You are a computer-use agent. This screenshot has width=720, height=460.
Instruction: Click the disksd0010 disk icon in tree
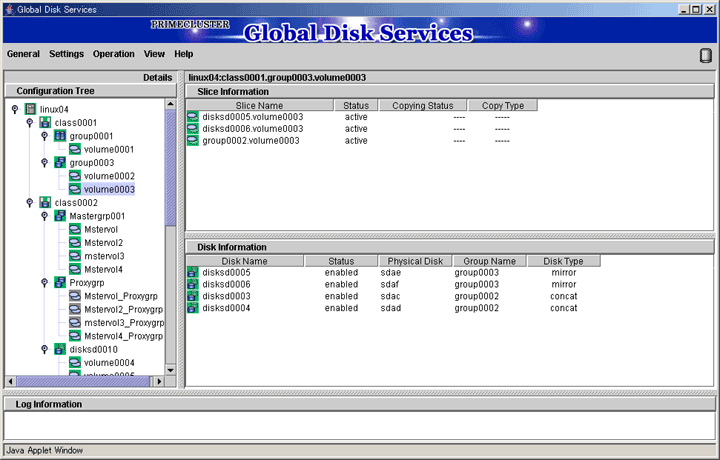pos(60,349)
